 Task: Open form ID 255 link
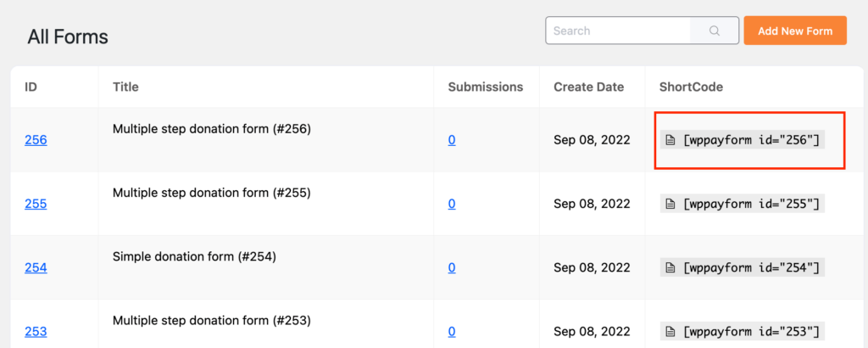(36, 204)
